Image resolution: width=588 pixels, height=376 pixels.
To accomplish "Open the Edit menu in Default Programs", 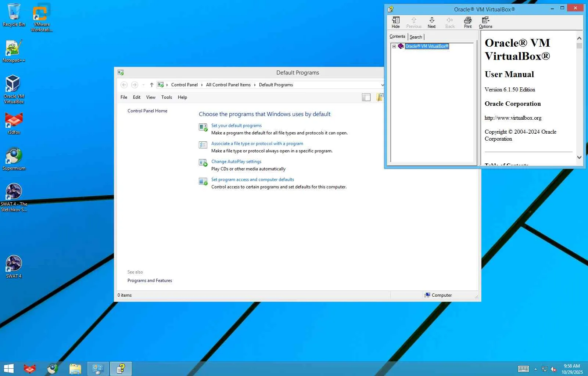I will point(137,97).
